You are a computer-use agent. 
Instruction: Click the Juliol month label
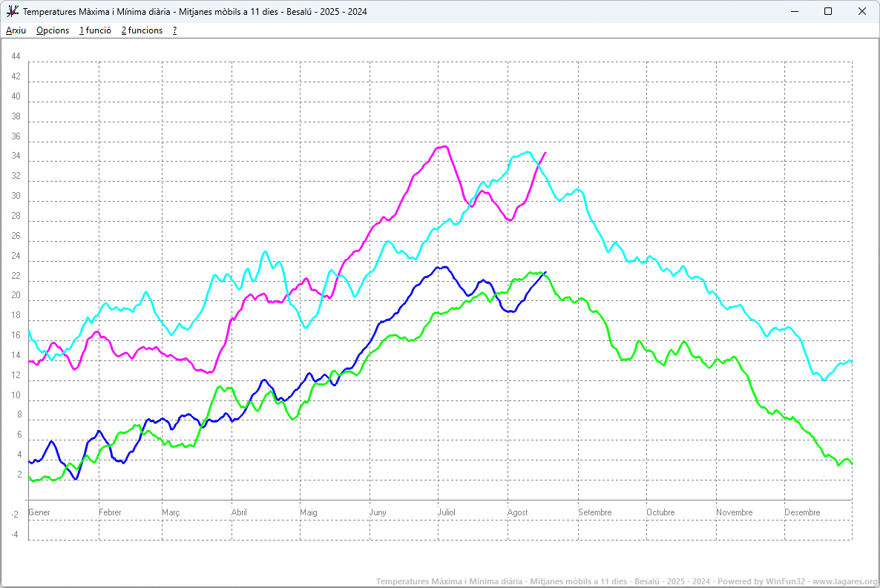click(447, 512)
